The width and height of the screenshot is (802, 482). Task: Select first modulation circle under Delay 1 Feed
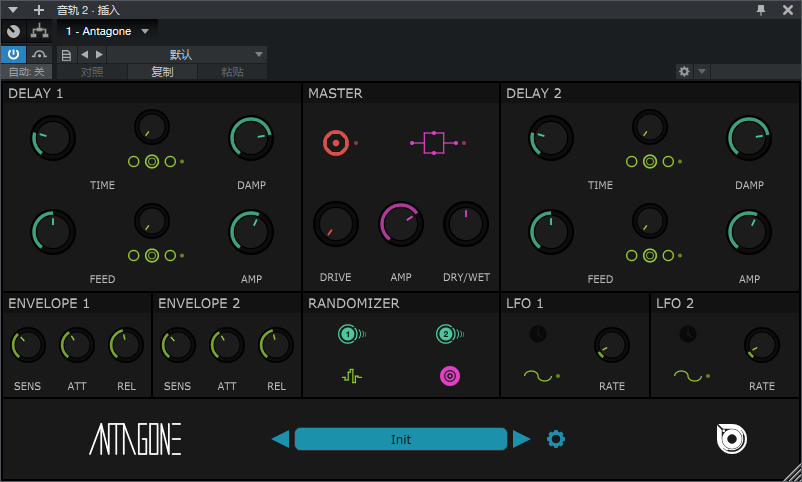tap(133, 256)
